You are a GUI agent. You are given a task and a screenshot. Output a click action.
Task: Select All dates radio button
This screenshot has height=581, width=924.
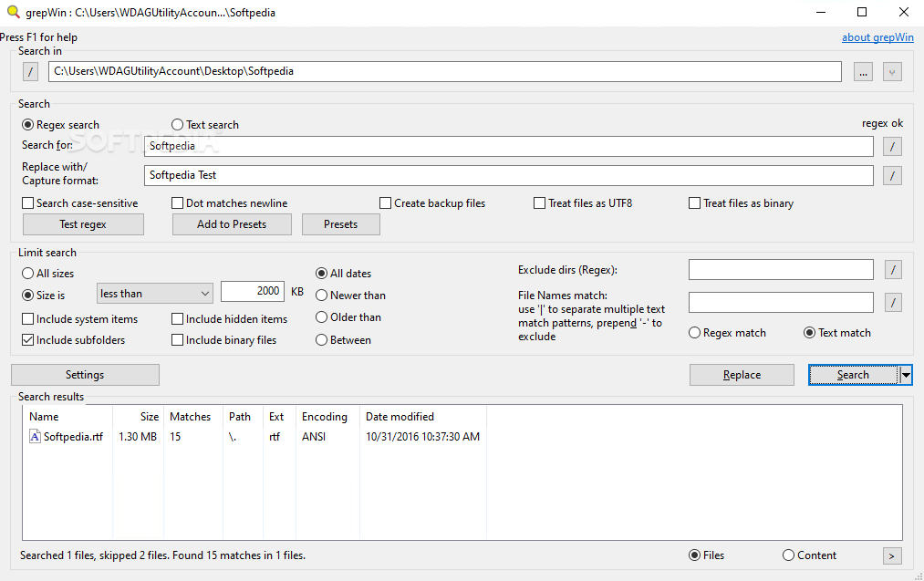point(321,274)
